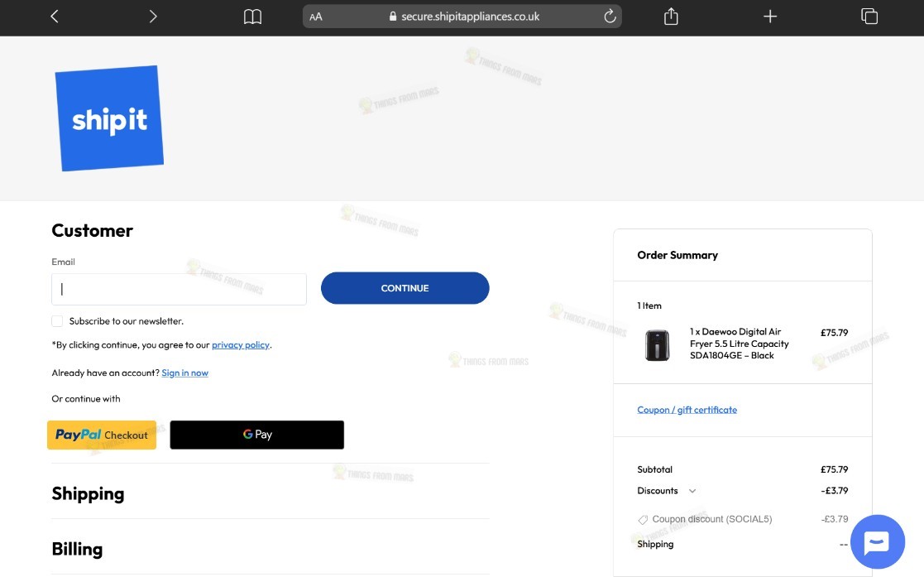The image size is (924, 577).
Task: Click the Order Summary title
Action: [x=677, y=255]
